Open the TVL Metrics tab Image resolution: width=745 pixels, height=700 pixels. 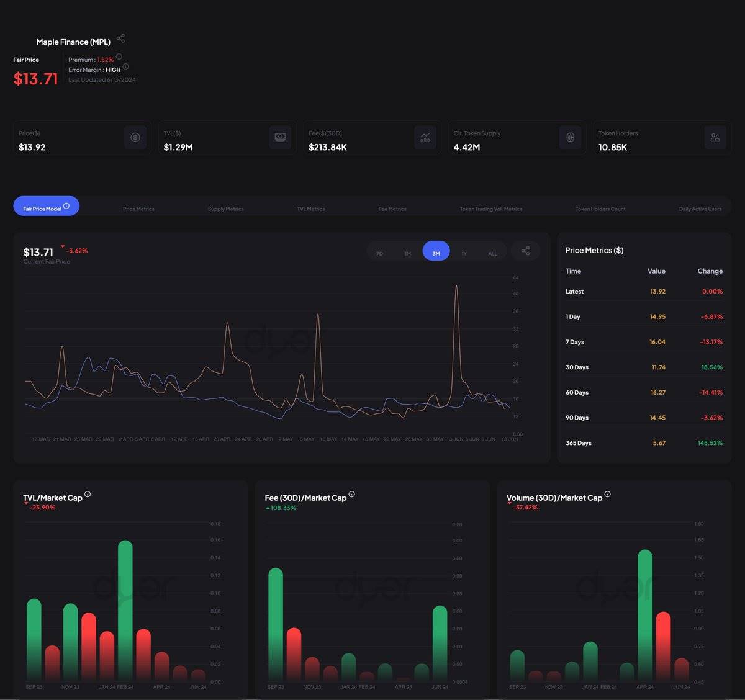[x=311, y=209]
